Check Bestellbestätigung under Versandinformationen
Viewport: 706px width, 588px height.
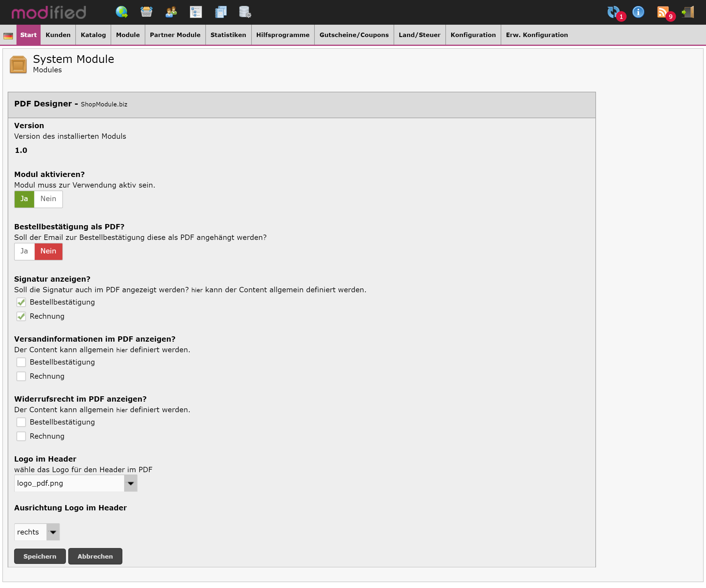pyautogui.click(x=21, y=362)
